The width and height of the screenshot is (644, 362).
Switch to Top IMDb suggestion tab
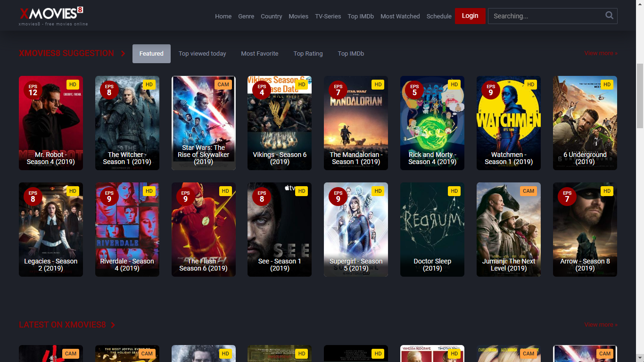pyautogui.click(x=351, y=54)
